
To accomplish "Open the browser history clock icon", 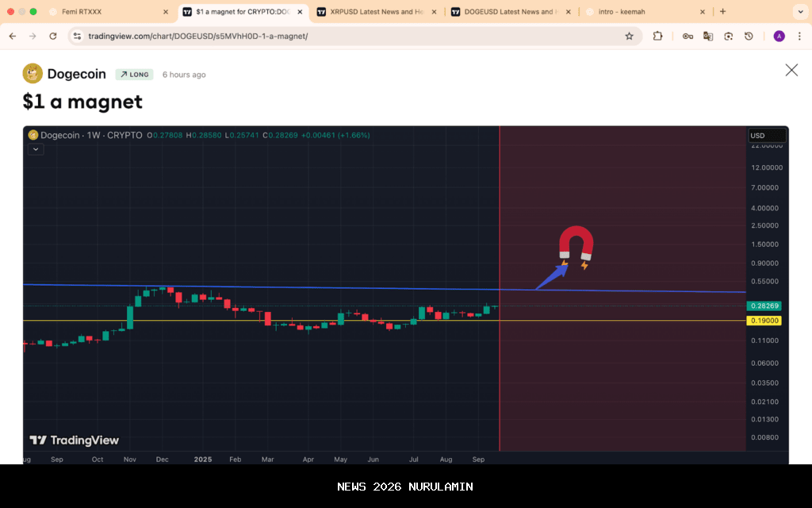I will pyautogui.click(x=749, y=36).
